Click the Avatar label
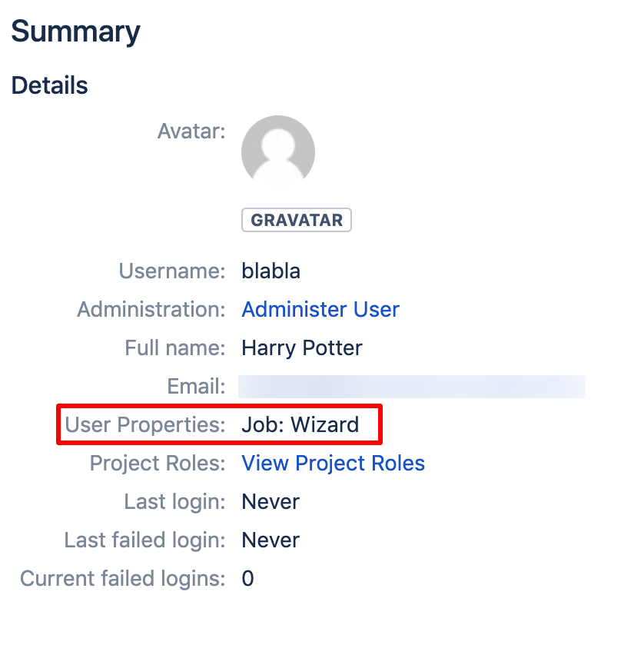This screenshot has width=644, height=655. [x=191, y=131]
